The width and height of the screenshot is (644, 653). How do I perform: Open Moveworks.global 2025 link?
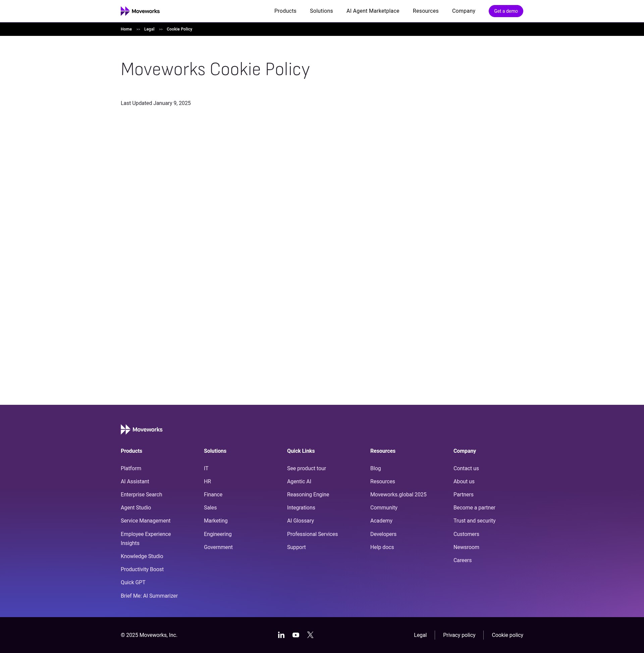point(398,495)
